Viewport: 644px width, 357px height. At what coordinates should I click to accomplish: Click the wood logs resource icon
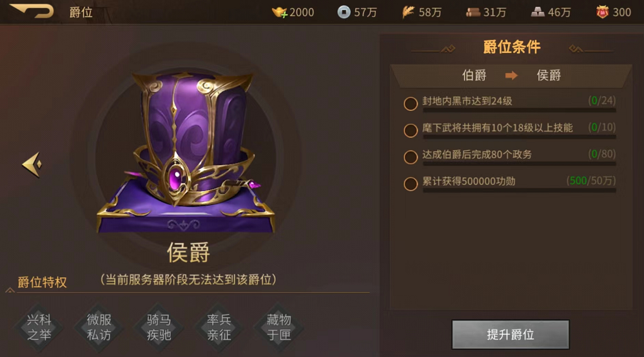coord(473,12)
